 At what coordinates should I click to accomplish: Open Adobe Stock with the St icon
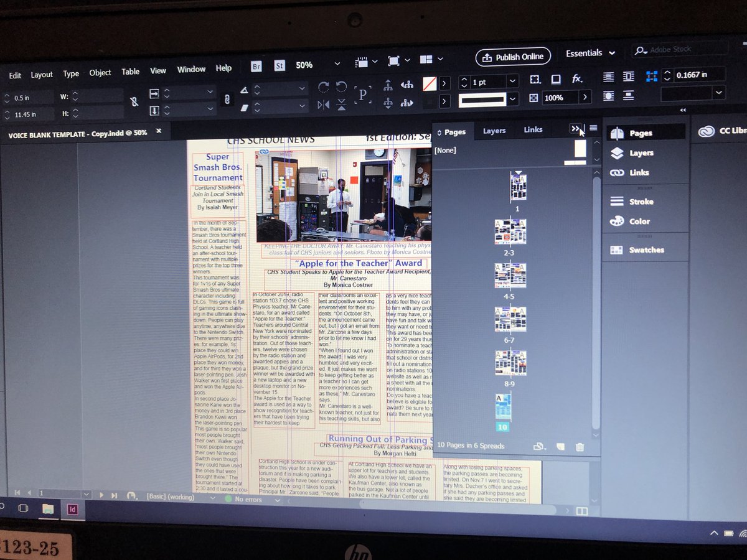click(x=280, y=65)
